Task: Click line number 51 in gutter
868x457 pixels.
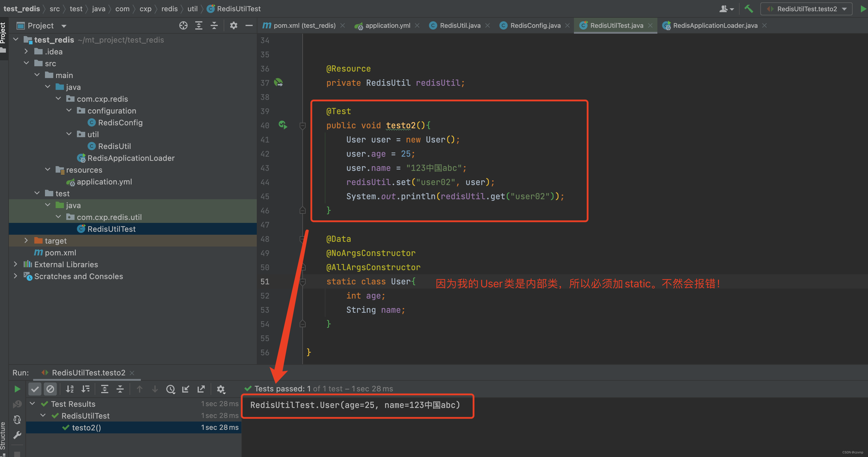Action: (265, 281)
